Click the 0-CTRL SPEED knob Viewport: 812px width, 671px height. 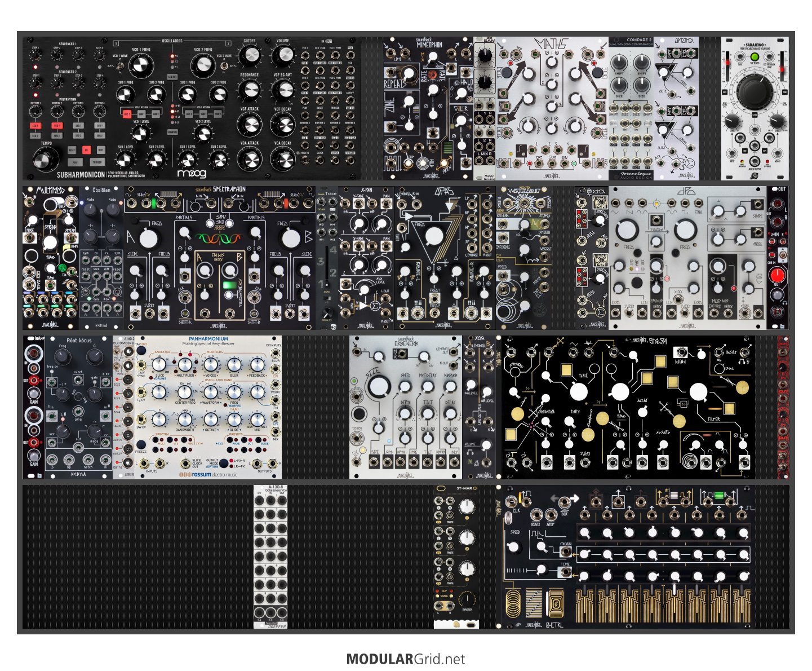coord(514,546)
